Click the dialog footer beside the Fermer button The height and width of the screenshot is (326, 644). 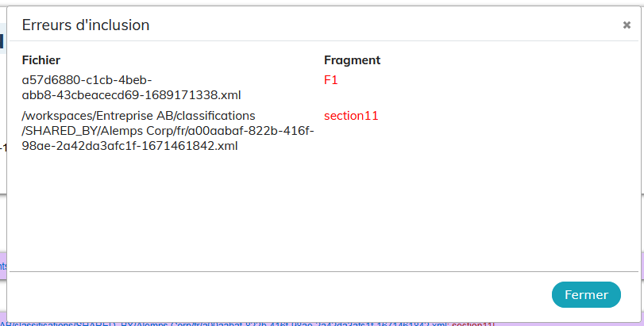coord(280,295)
